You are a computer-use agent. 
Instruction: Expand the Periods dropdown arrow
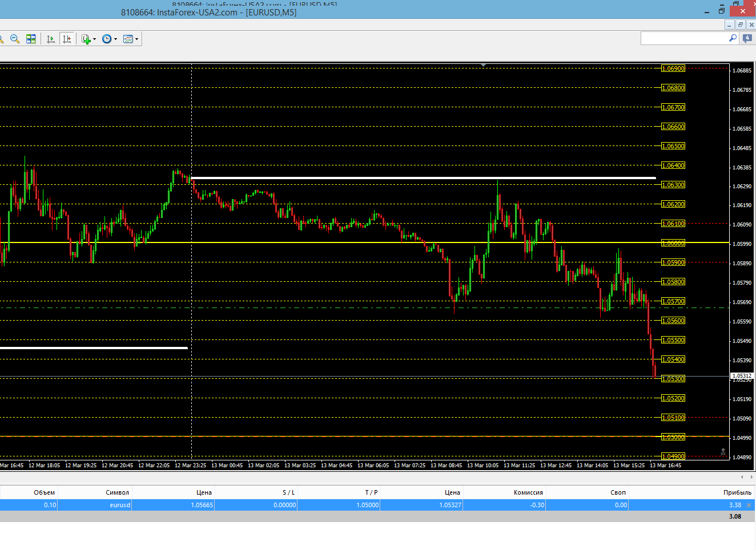click(x=115, y=39)
